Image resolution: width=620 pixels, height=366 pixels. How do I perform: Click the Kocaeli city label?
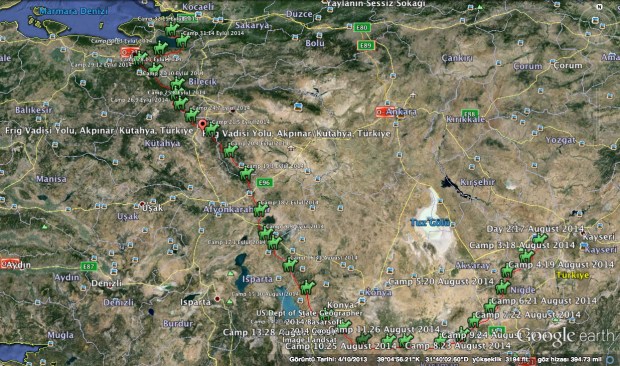(198, 7)
